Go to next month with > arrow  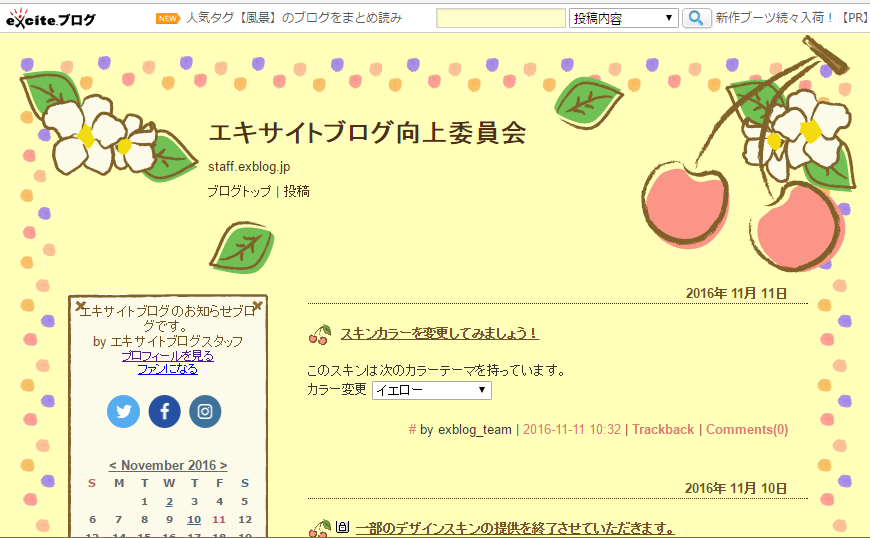(x=224, y=465)
